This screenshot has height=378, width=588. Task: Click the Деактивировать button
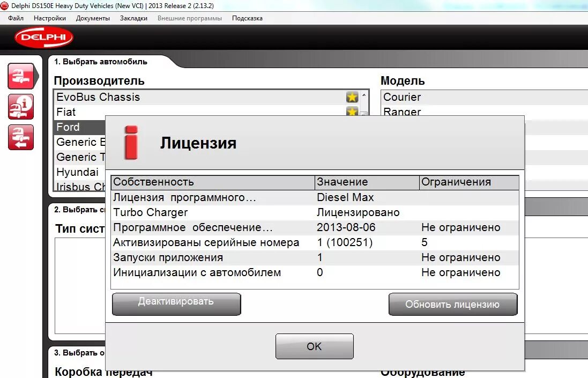176,304
